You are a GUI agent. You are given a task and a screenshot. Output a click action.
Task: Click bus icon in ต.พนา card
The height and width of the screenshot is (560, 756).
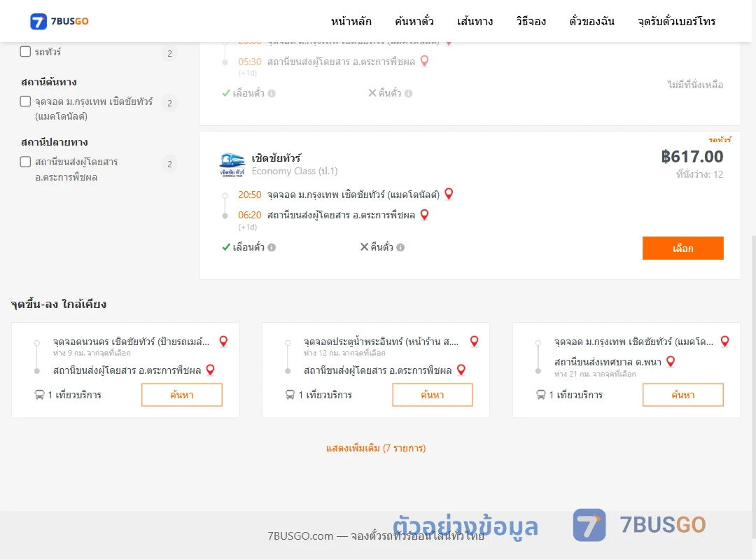(541, 395)
